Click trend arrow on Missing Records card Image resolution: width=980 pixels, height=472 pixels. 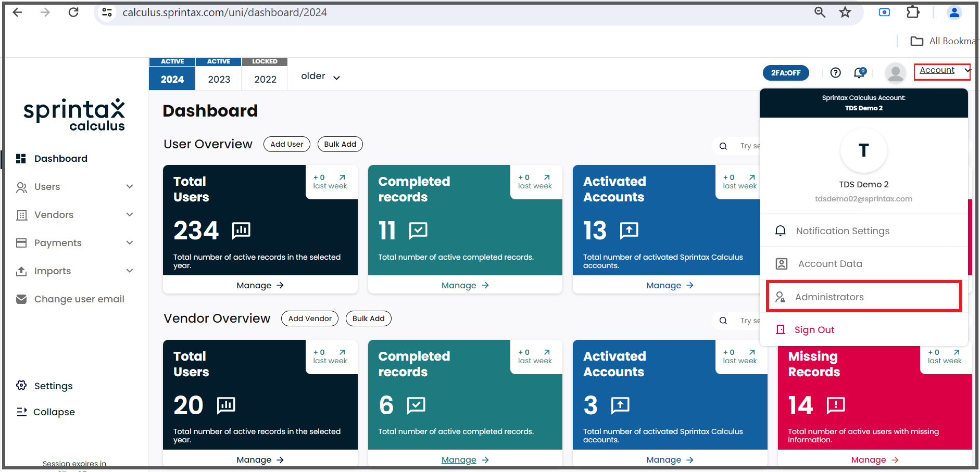coord(957,352)
